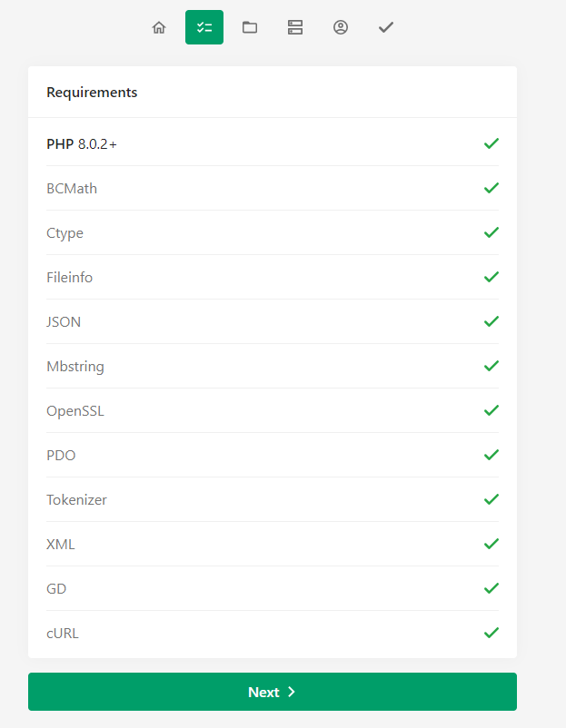This screenshot has width=566, height=728.
Task: Go to the home step icon
Action: pos(159,27)
